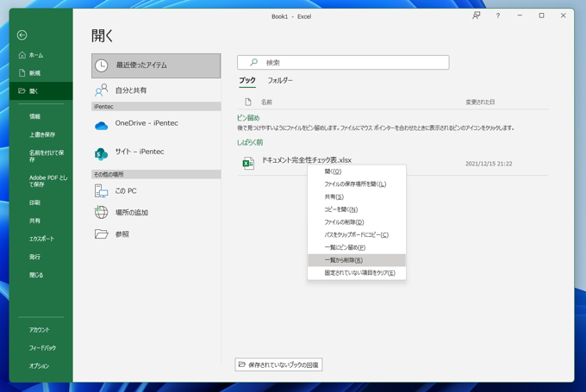Choose 開く(O) from the context menu

[357, 171]
